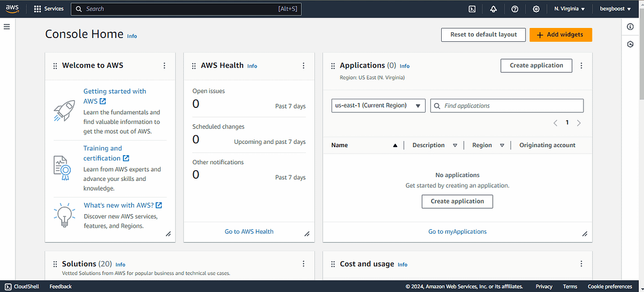The height and width of the screenshot is (292, 644).
Task: Grab the AWS Health drag handle
Action: point(194,66)
